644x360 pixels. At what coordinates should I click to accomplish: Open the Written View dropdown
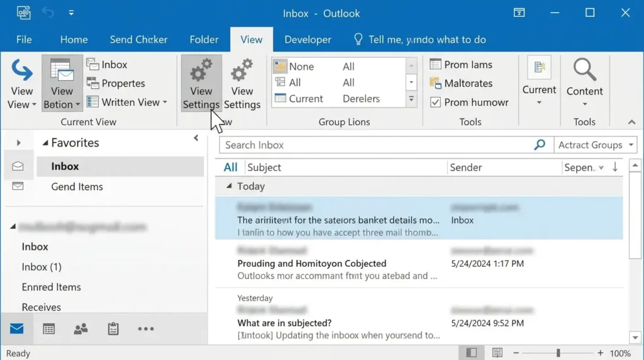click(127, 102)
